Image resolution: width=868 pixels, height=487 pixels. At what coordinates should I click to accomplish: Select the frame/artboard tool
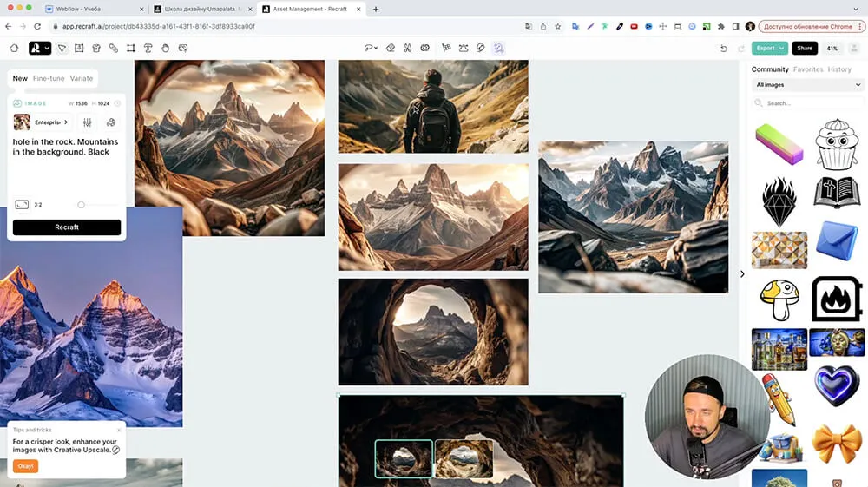(x=131, y=48)
